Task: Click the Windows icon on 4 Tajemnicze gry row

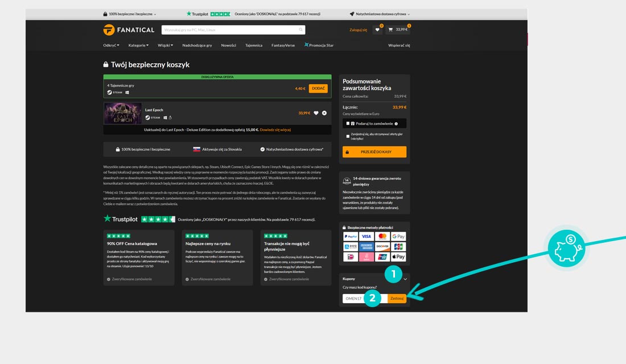Action: [x=127, y=92]
